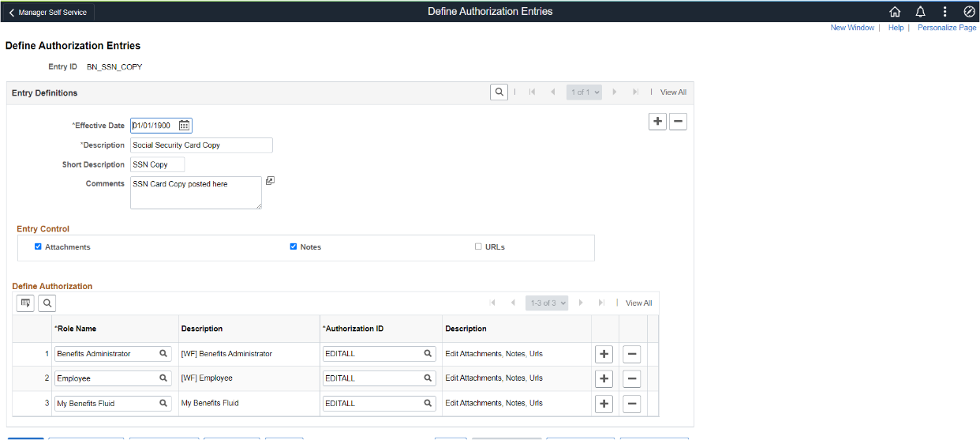Delete the My Benefits Fluid row
Image resolution: width=980 pixels, height=440 pixels.
(631, 404)
